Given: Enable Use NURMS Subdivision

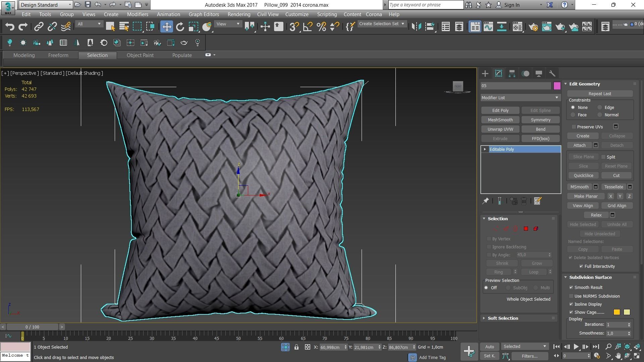Looking at the screenshot, I should pos(571,296).
